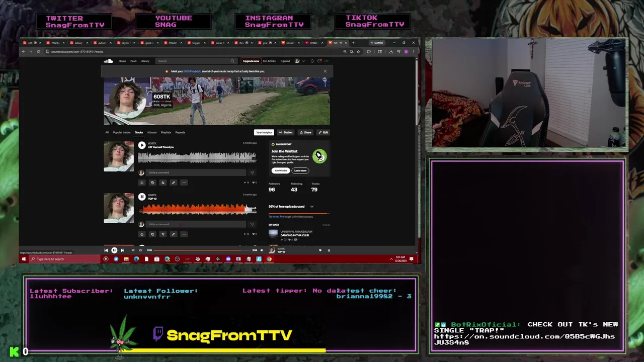Repost the TOP 10 track
The width and height of the screenshot is (644, 362).
163,234
